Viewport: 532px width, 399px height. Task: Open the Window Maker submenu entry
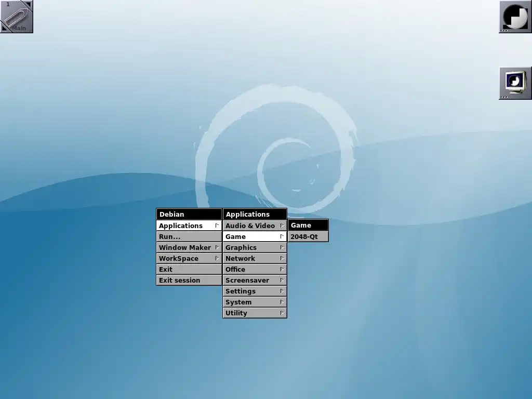pos(189,247)
